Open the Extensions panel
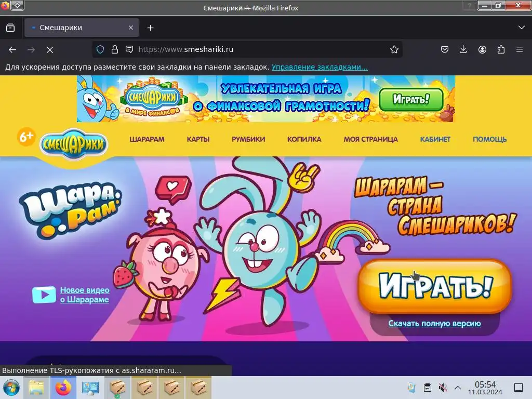532x399 pixels. (501, 49)
